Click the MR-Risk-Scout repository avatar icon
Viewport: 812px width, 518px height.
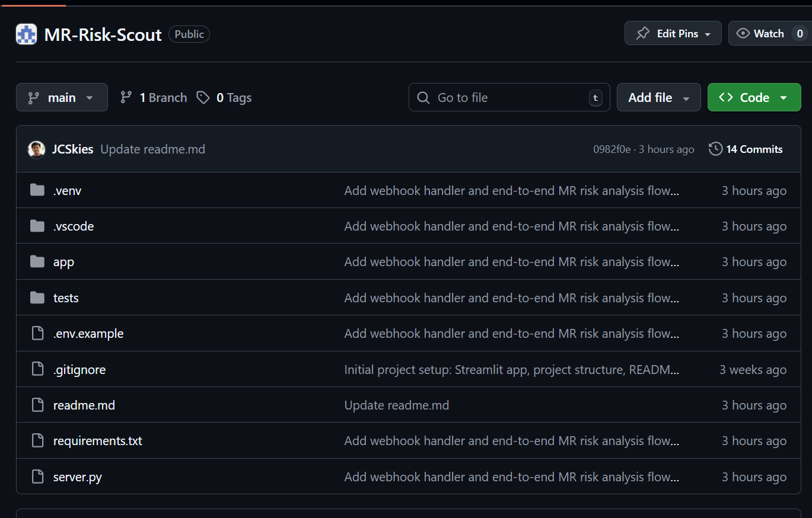27,34
